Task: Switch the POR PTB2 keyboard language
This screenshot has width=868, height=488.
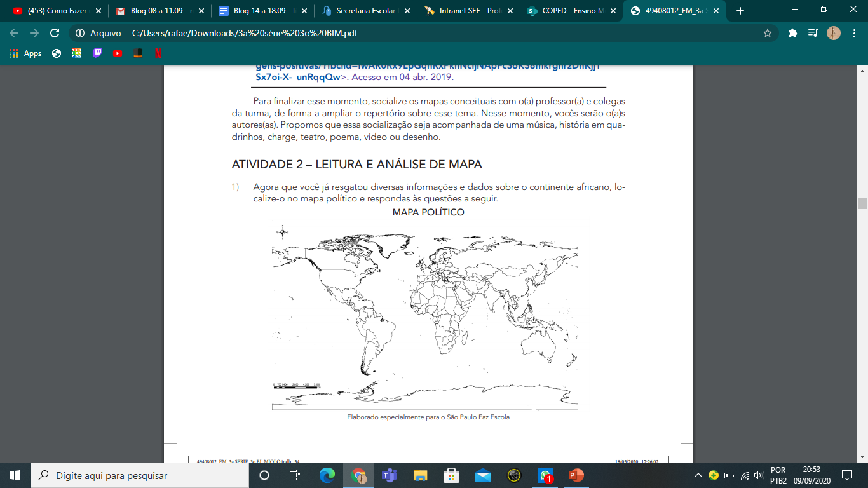Action: point(778,475)
